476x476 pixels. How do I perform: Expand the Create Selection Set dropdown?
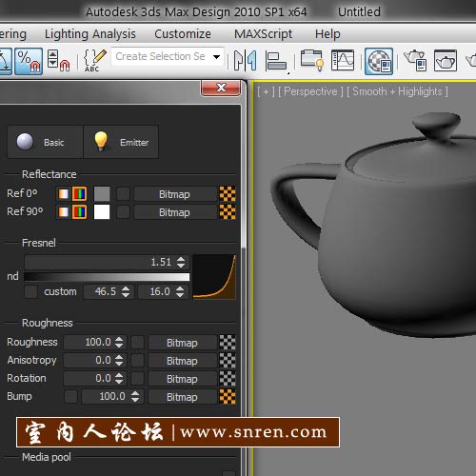click(x=217, y=57)
